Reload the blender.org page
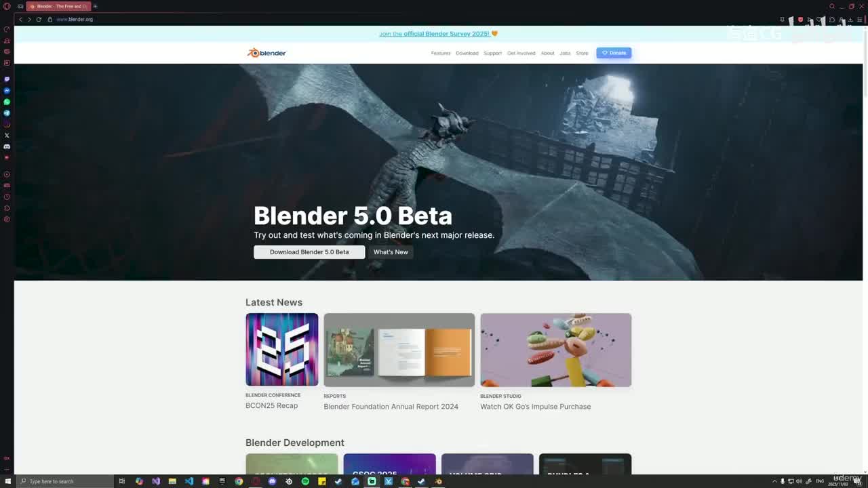Image resolution: width=868 pixels, height=488 pixels. coord(39,20)
